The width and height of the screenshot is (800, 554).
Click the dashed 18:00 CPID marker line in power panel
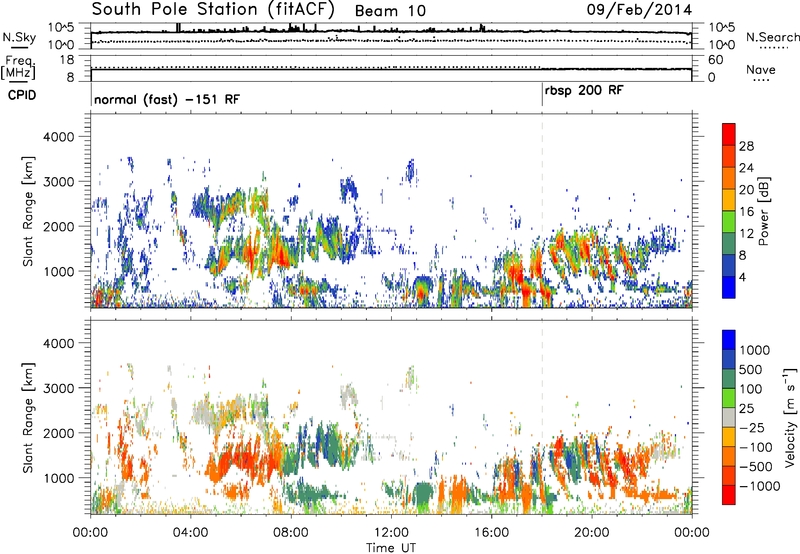pyautogui.click(x=542, y=210)
